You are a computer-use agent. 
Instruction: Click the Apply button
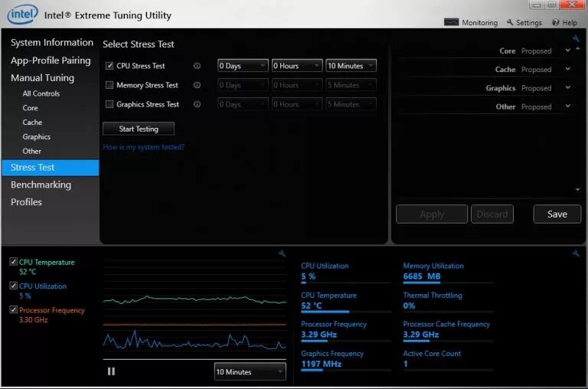pos(432,214)
